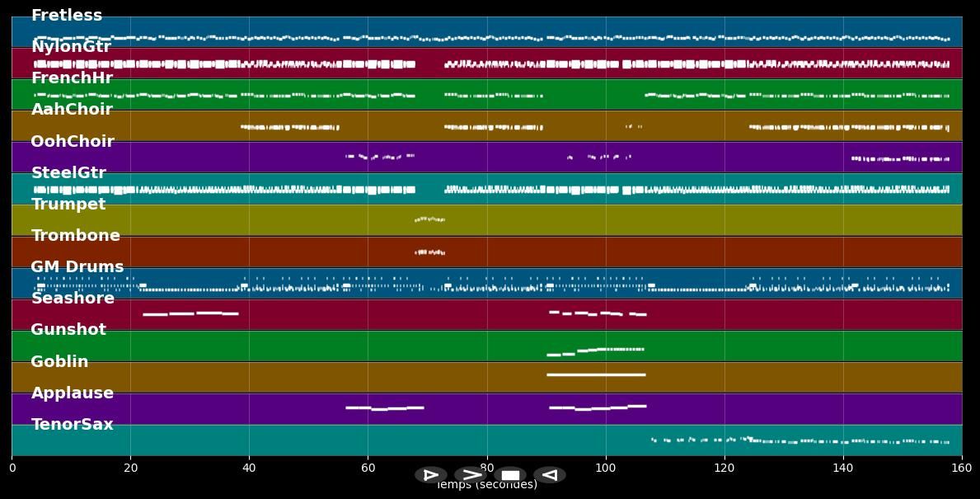
Task: Select the Applause track label
Action: pyautogui.click(x=73, y=393)
